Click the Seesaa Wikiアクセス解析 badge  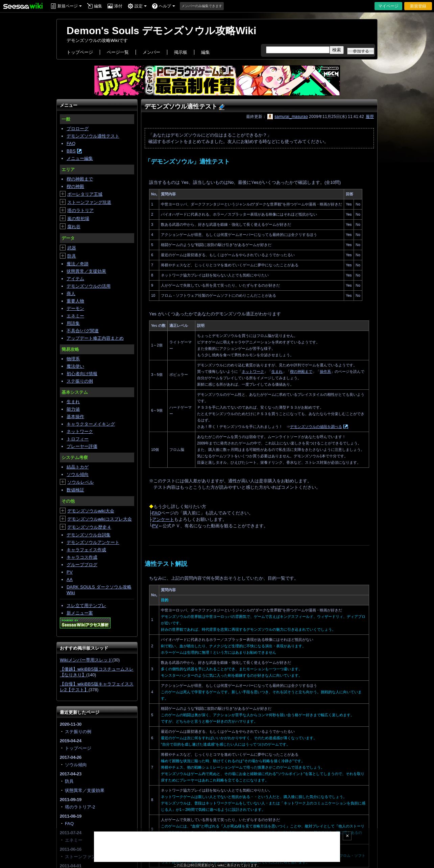[x=85, y=623]
